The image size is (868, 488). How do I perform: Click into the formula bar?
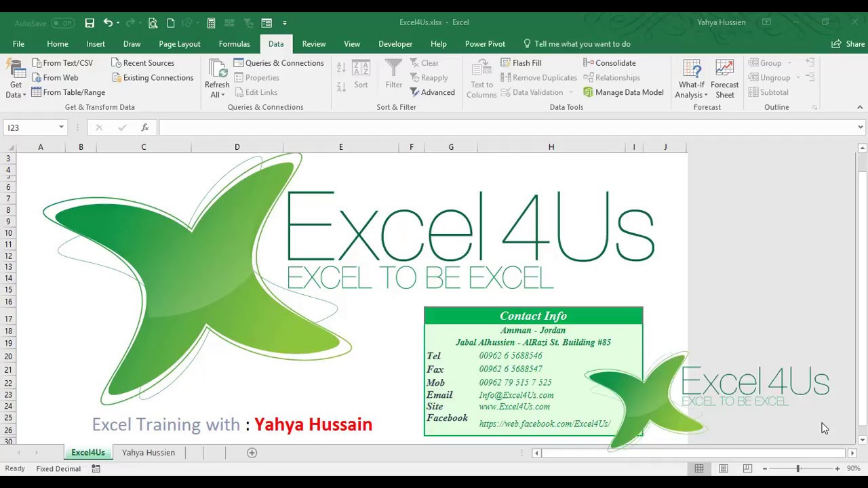[x=507, y=127]
